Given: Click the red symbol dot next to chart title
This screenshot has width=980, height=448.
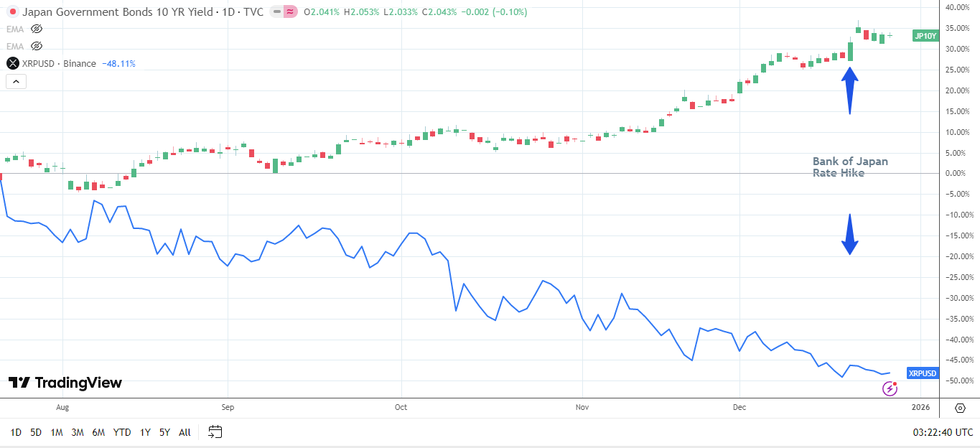Looking at the screenshot, I should 13,12.
